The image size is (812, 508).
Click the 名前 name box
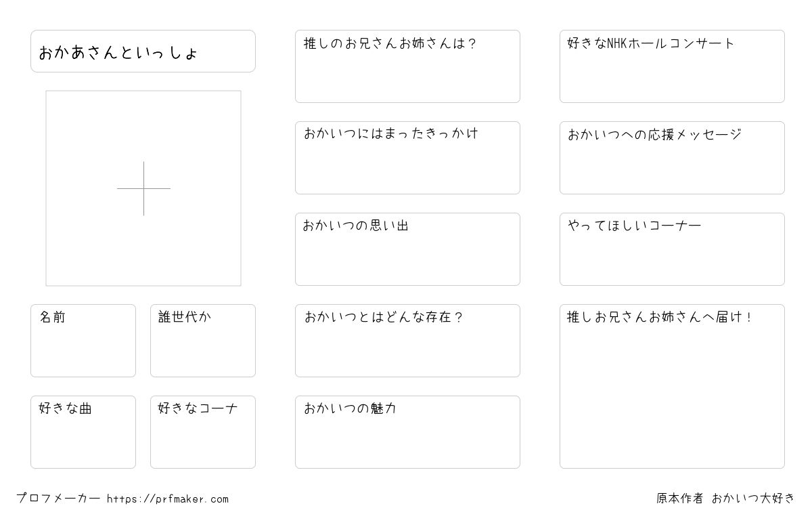pos(83,341)
